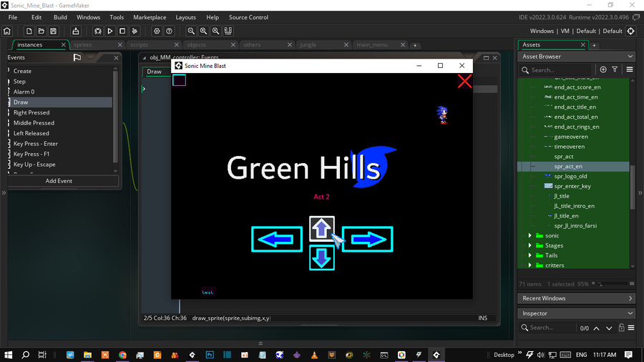
Task: Click the Asset Browser search field
Action: tap(555, 70)
